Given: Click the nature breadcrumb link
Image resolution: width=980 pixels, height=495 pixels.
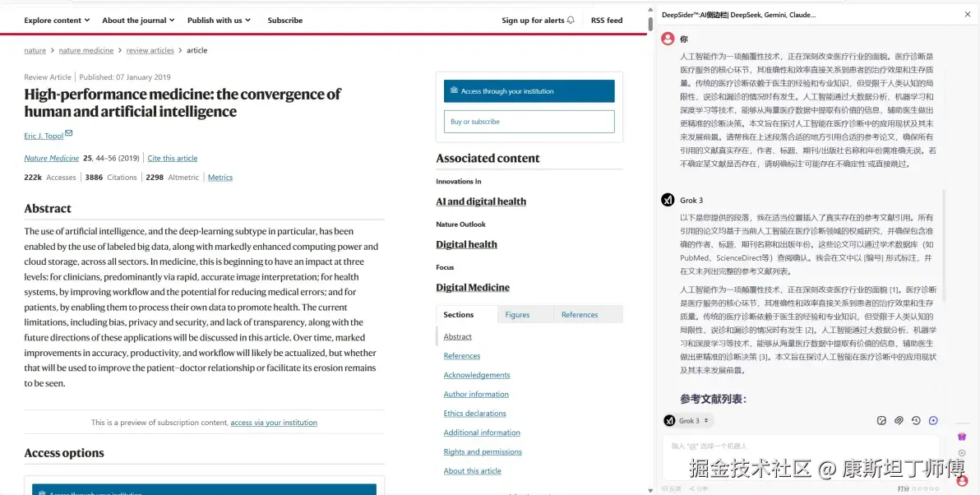Looking at the screenshot, I should (x=35, y=50).
